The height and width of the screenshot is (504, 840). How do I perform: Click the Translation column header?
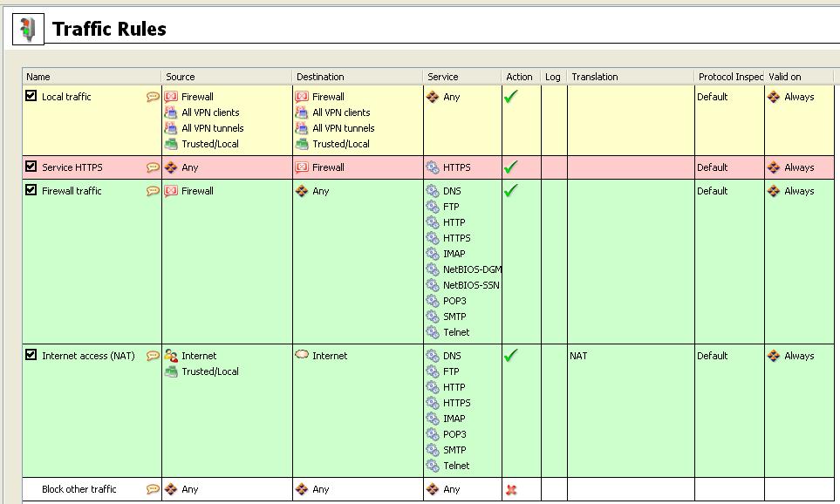coord(631,77)
